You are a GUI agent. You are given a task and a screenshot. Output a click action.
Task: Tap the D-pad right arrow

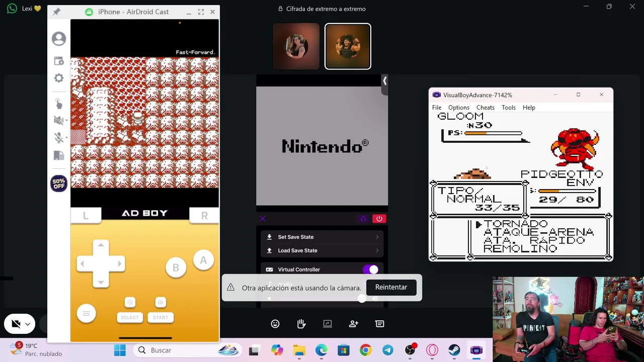coord(119,263)
